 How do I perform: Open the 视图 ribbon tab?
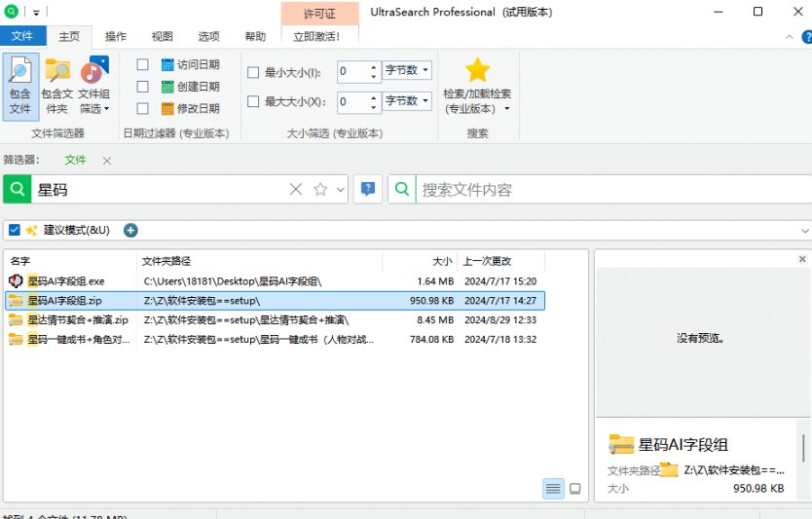click(163, 36)
